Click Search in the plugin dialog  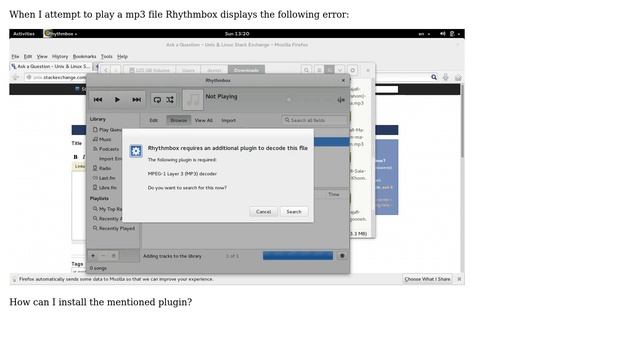point(294,212)
